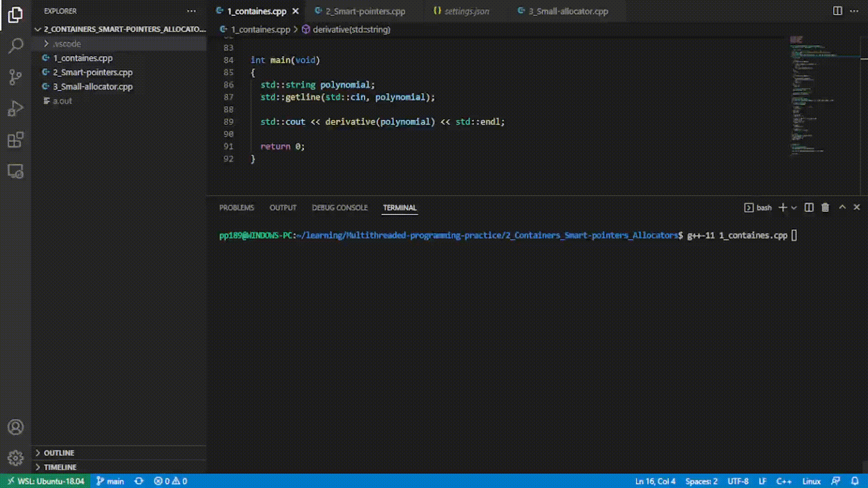Click the Accounts icon
This screenshot has height=488, width=868.
(15, 427)
